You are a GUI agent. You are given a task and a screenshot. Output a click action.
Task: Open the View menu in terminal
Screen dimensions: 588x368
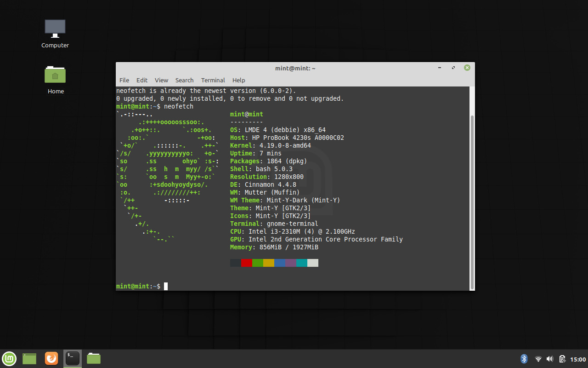(x=161, y=80)
